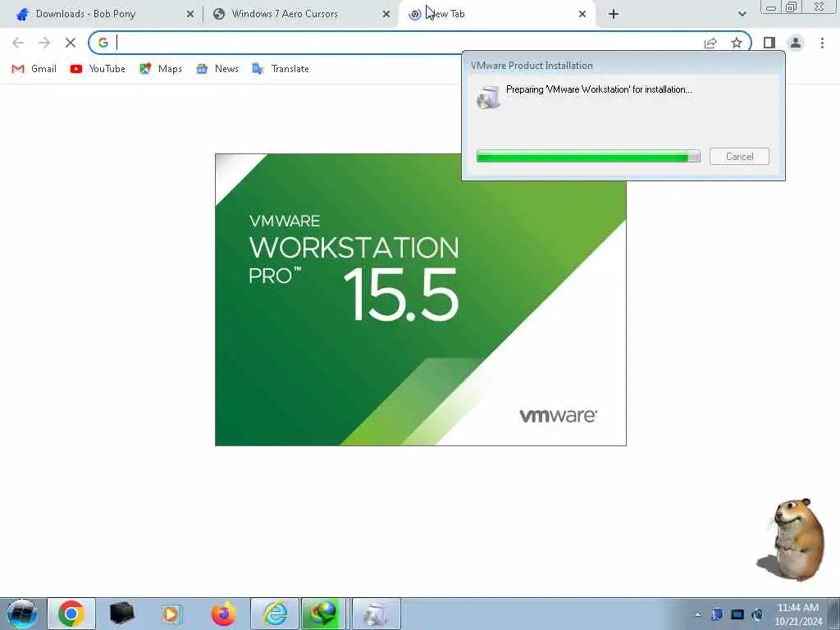Click the Google icon in address bar
This screenshot has height=630, width=840.
(103, 43)
